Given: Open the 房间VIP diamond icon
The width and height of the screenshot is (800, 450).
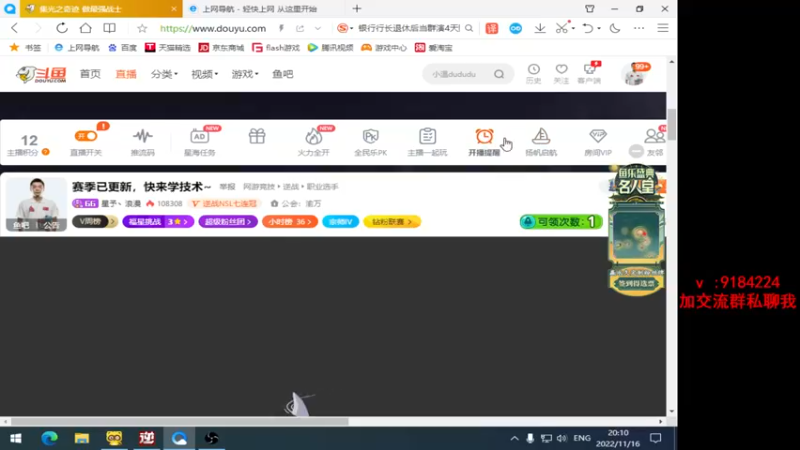Looking at the screenshot, I should [598, 136].
